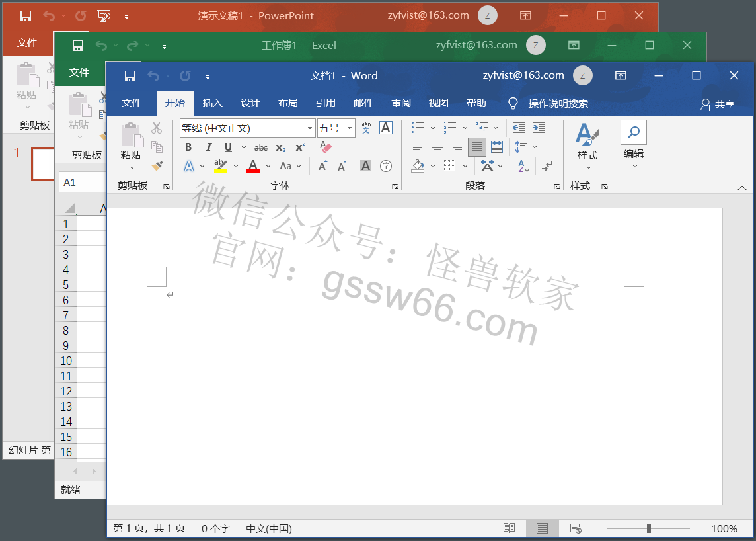Apply numbered list formatting

(450, 128)
